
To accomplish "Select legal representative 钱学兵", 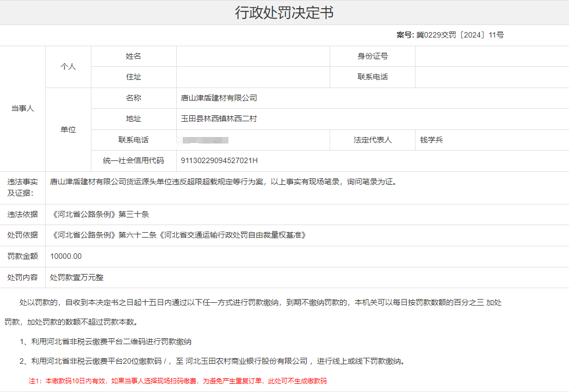I will (x=431, y=140).
